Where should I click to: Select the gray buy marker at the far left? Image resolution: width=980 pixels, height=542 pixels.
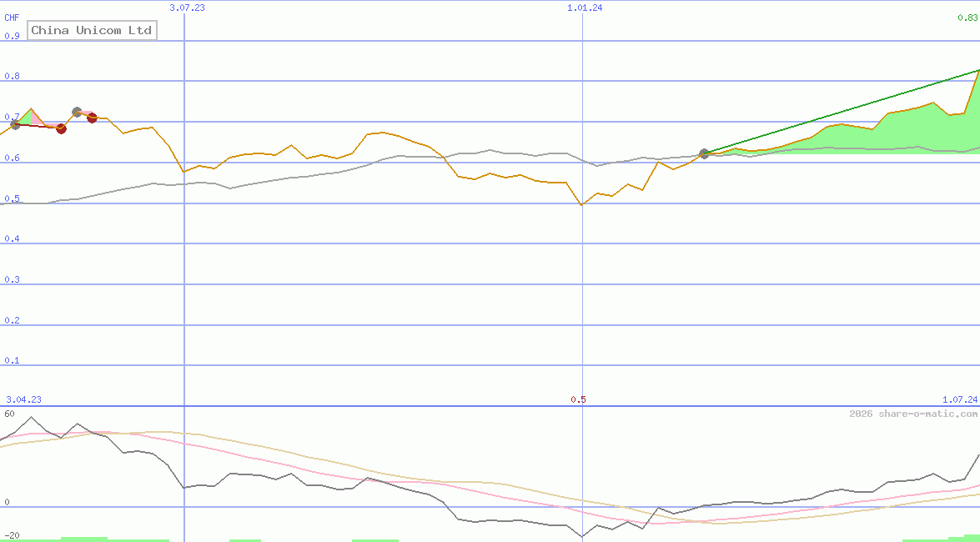(15, 124)
